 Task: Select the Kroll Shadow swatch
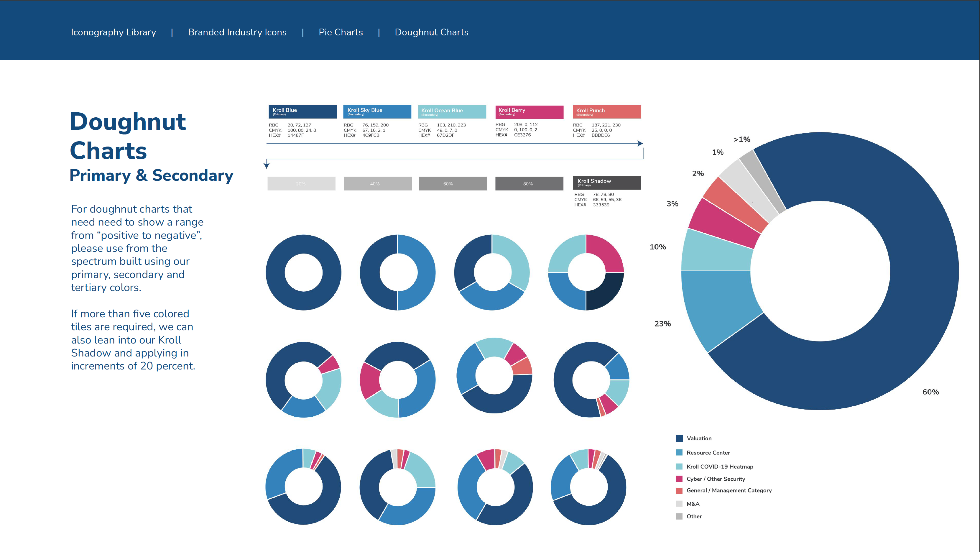tap(607, 183)
